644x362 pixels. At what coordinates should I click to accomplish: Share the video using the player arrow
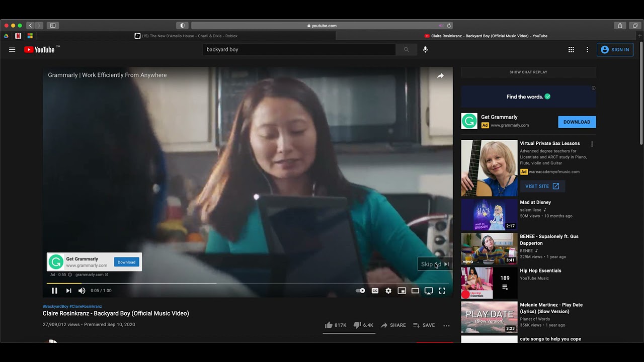pos(440,75)
